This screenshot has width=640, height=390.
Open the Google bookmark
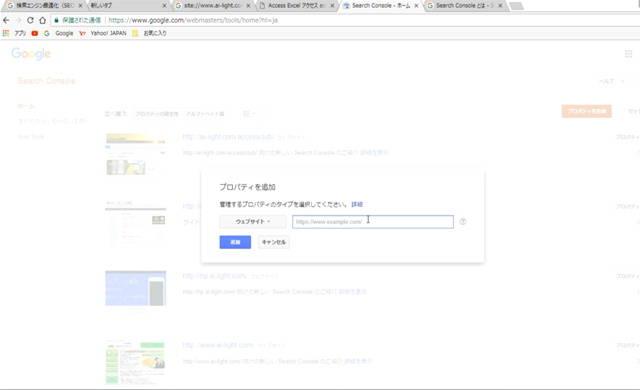coord(59,33)
